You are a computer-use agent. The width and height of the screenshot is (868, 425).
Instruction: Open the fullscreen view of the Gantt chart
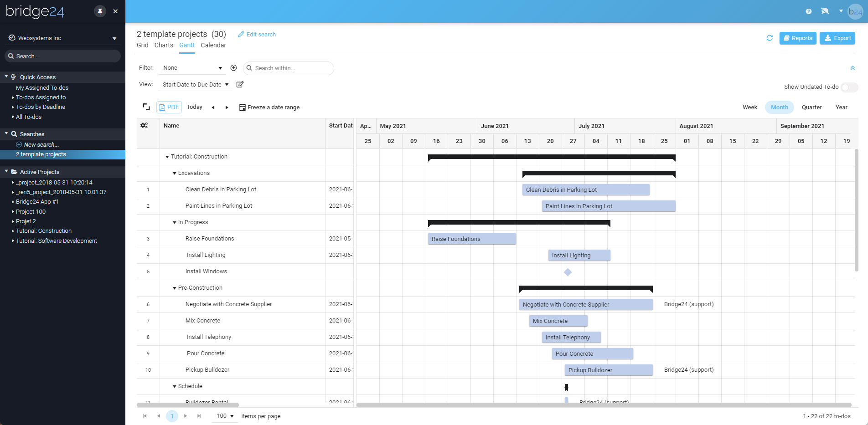click(x=146, y=107)
